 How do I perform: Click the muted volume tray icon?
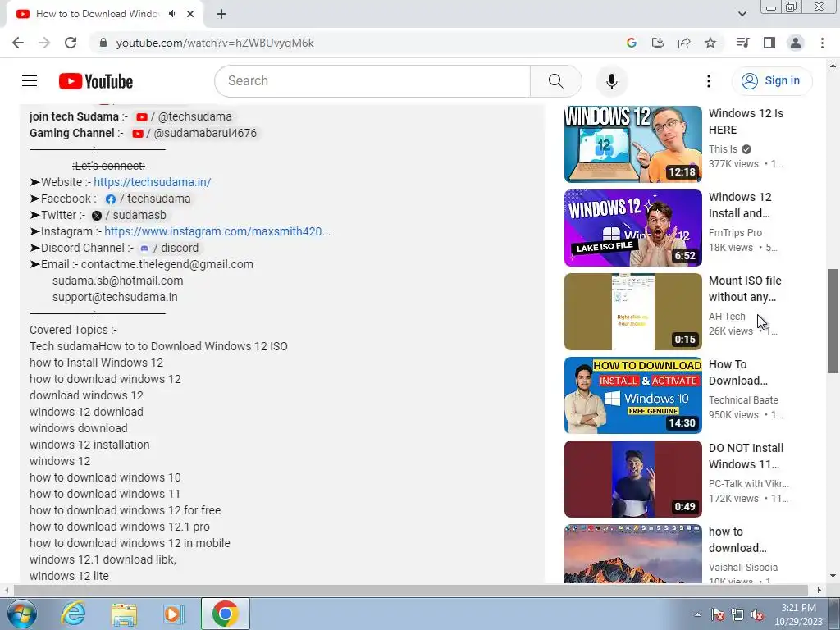click(757, 614)
